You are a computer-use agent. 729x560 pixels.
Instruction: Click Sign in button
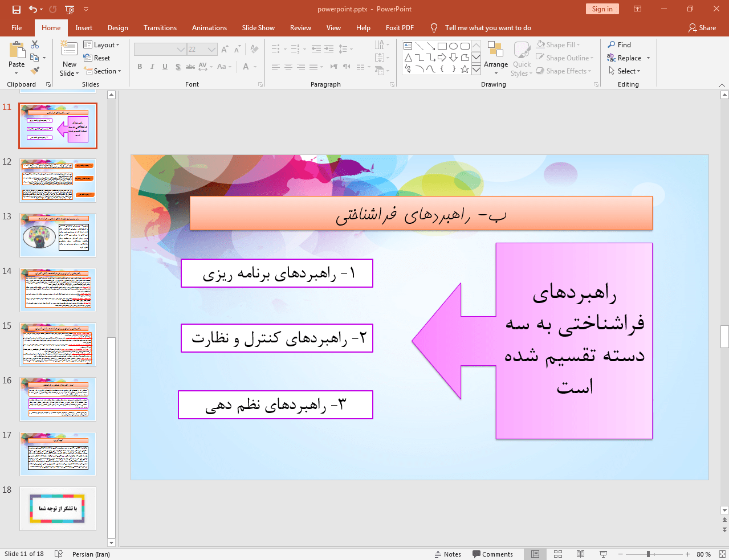tap(602, 9)
